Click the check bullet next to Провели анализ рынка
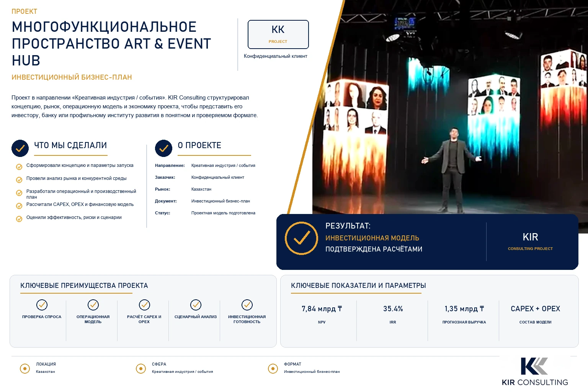 click(x=19, y=180)
